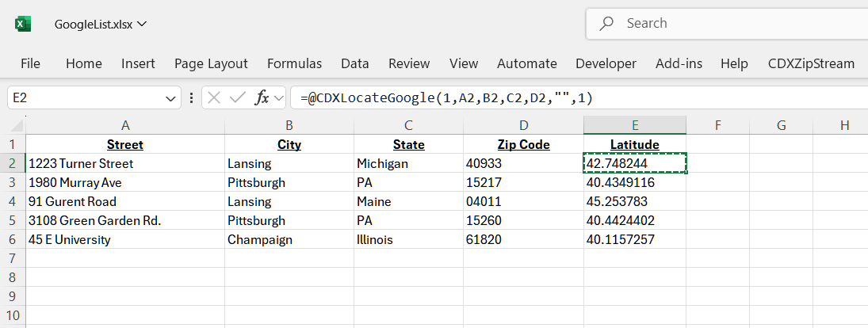Select cell with 3108 Green Garden Rd.
Image resolution: width=868 pixels, height=328 pixels.
125,221
